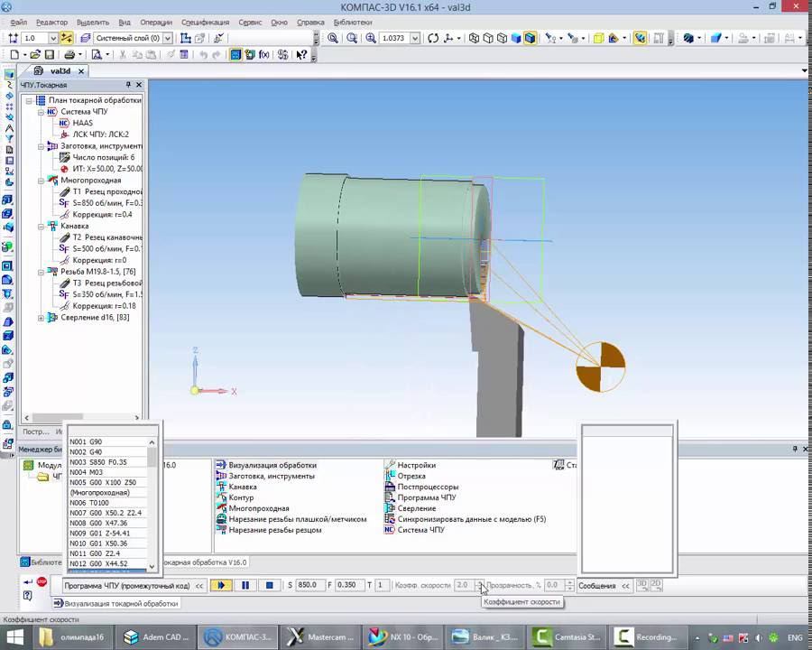Image resolution: width=812 pixels, height=650 pixels.
Task: Click the Save document icon
Action: click(49, 55)
